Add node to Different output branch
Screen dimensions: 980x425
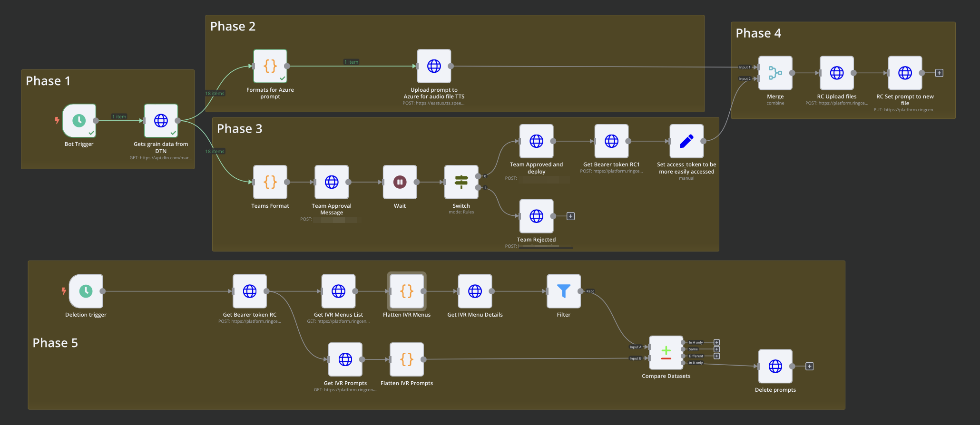click(x=716, y=356)
